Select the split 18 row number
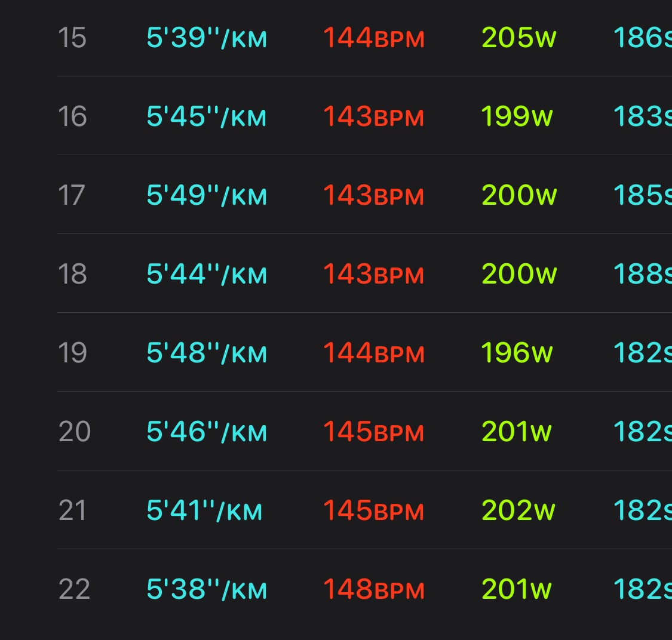 coord(72,274)
